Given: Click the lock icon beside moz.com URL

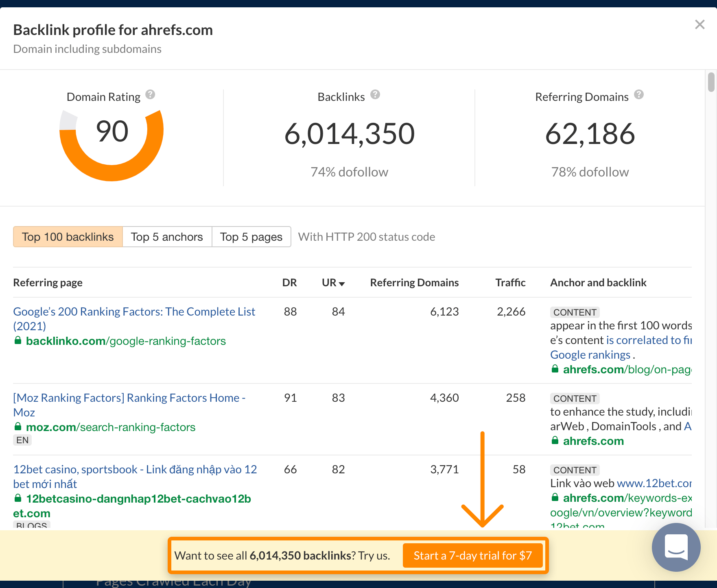Looking at the screenshot, I should (x=18, y=427).
